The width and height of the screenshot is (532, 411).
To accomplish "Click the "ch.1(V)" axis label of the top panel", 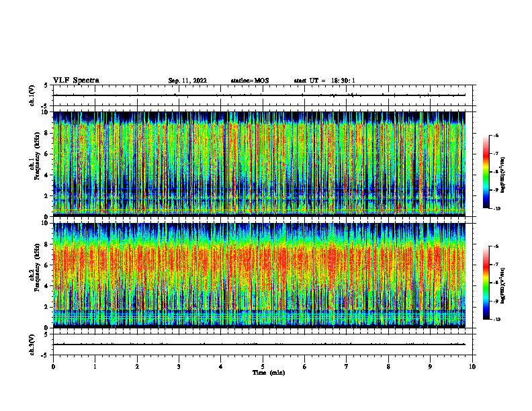I will click(x=32, y=95).
